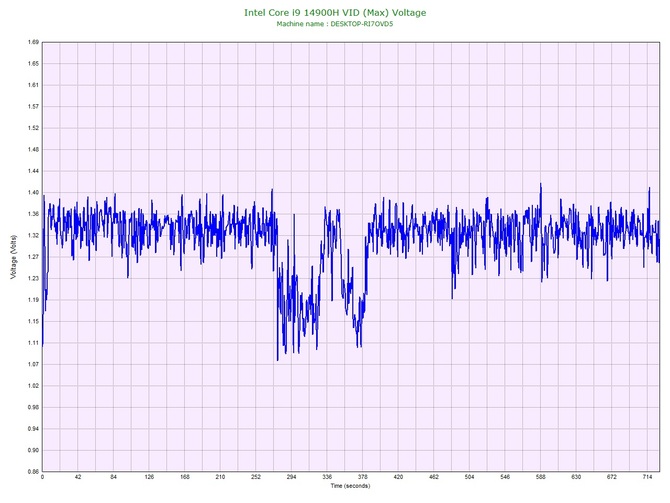Screen dimensions: 670x503
Task: Click the 1.44 y-axis tick label
Action: pos(33,171)
